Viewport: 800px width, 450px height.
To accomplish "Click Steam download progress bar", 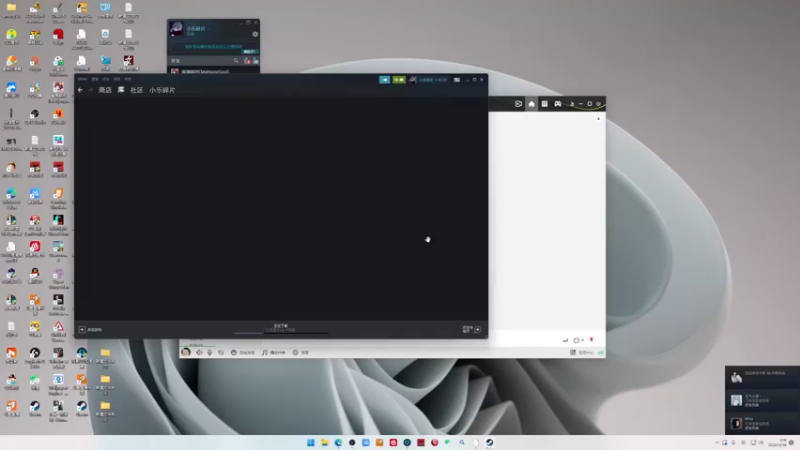I will 281,333.
